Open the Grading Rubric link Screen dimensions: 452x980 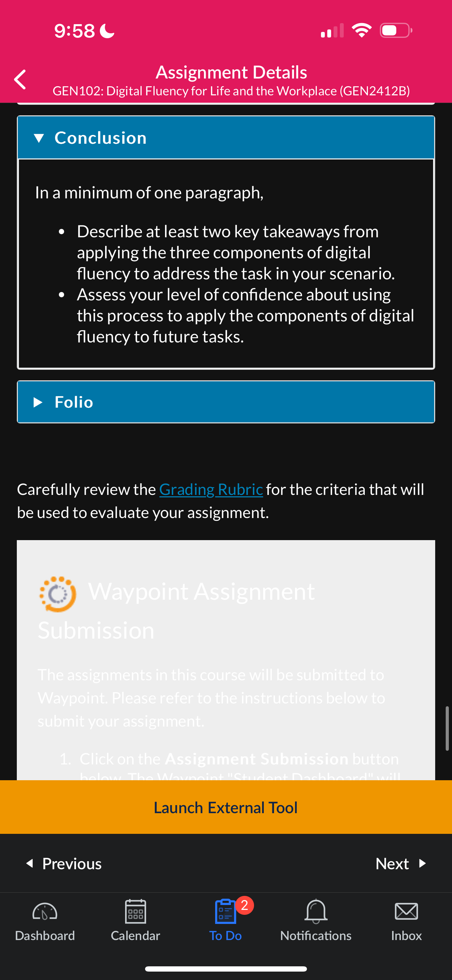211,489
